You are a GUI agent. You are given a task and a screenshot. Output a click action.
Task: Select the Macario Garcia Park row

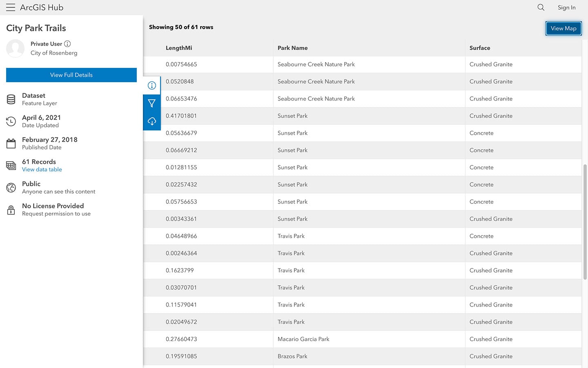[303, 339]
